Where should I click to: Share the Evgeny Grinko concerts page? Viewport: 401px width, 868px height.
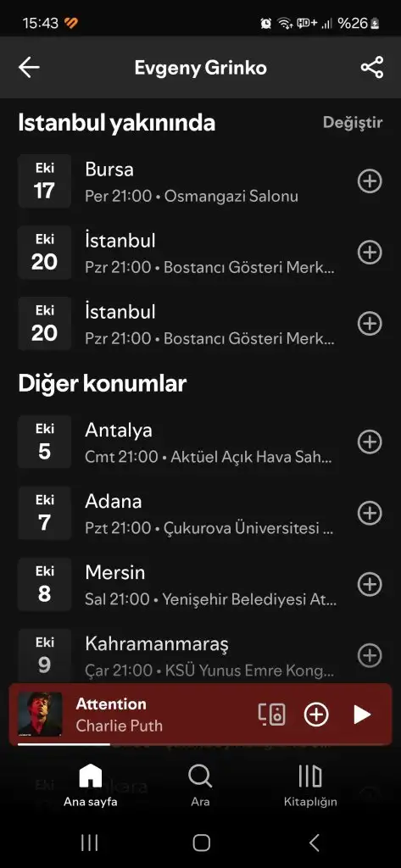371,68
